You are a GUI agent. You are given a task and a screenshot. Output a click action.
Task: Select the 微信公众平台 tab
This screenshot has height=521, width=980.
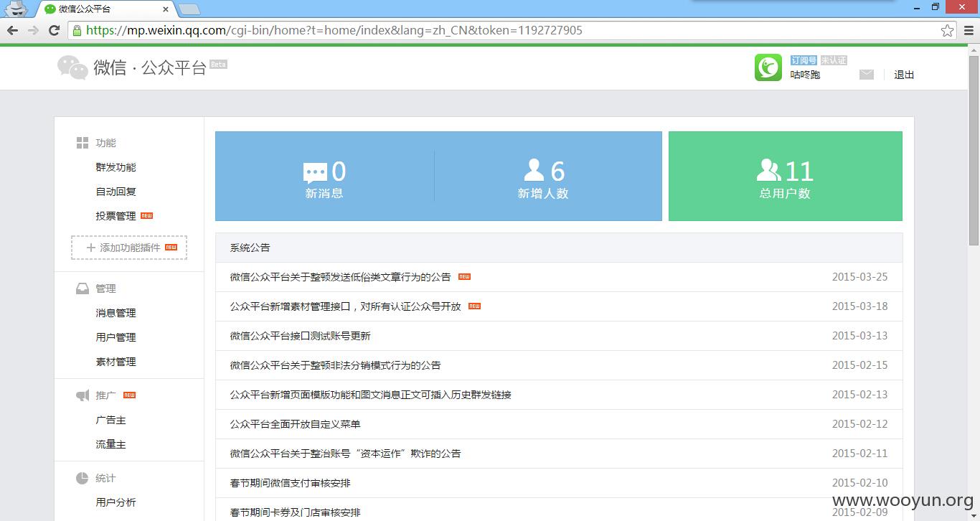(105, 9)
